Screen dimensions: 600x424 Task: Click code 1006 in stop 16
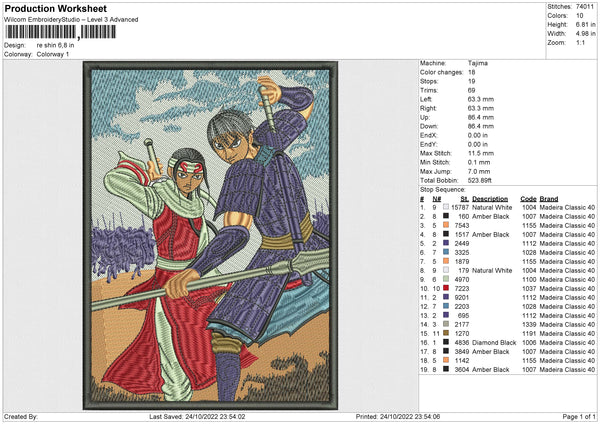tap(529, 342)
